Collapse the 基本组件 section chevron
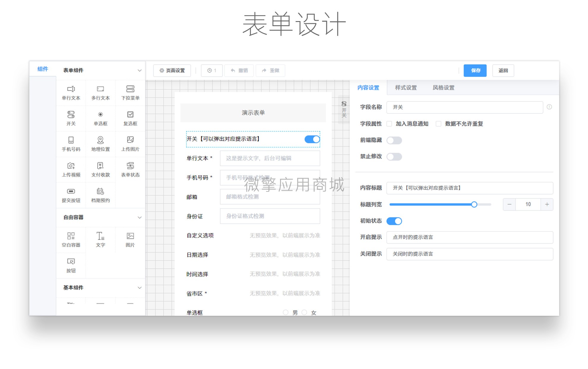Screen dimensions: 588x369 click(140, 288)
